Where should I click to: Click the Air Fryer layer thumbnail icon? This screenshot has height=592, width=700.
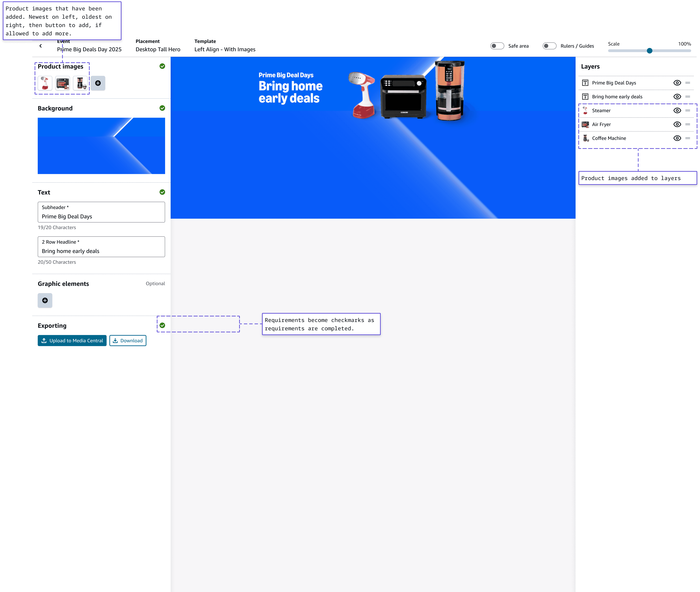(x=585, y=124)
